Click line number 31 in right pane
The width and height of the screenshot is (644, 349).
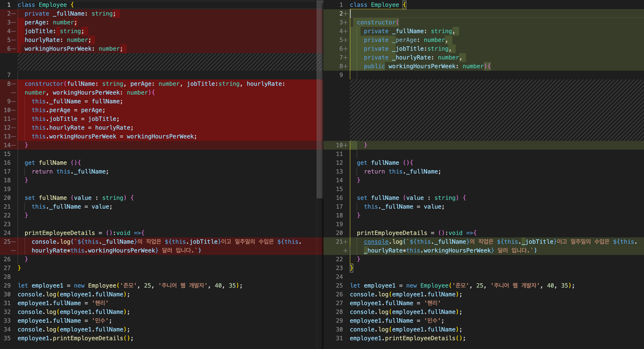(x=339, y=338)
